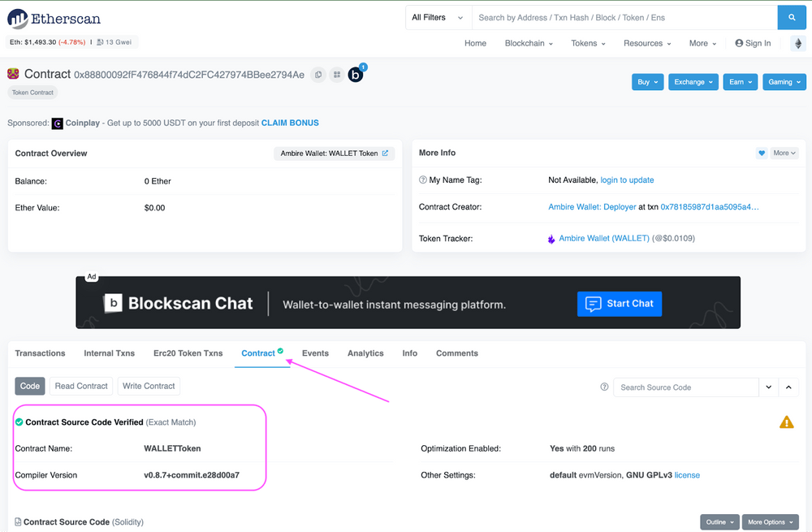Screen dimensions: 812x532
Task: Open the Blockchain menu
Action: tap(528, 43)
